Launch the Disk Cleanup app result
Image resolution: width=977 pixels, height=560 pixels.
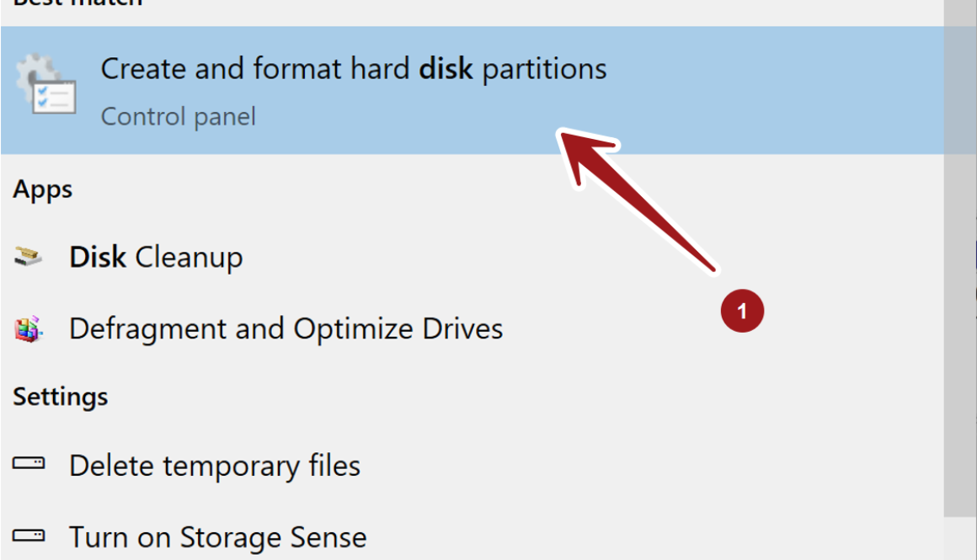coord(156,257)
